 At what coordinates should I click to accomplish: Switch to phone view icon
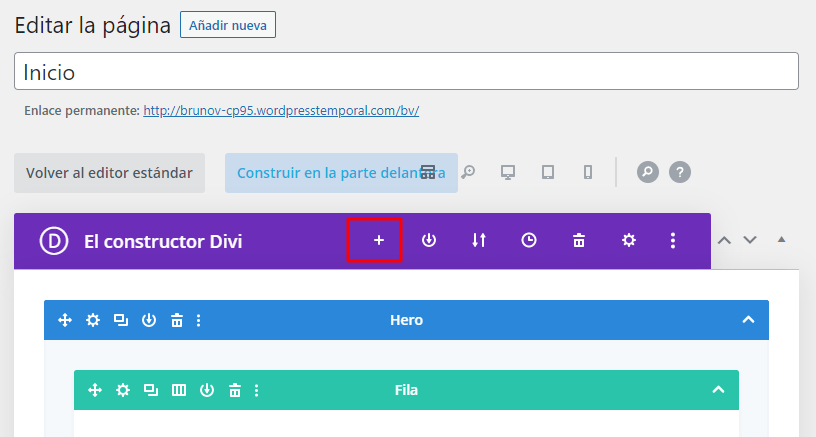[588, 172]
